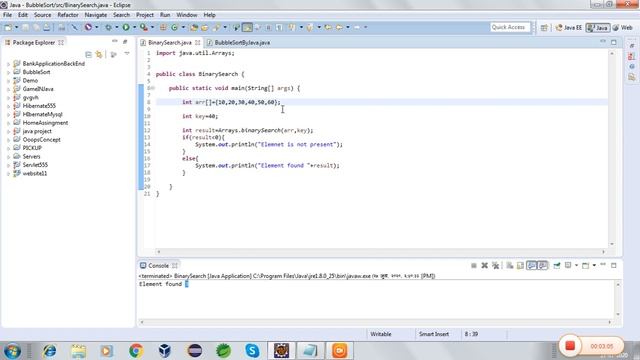
Task: Open Google Chrome from taskbar
Action: click(136, 351)
